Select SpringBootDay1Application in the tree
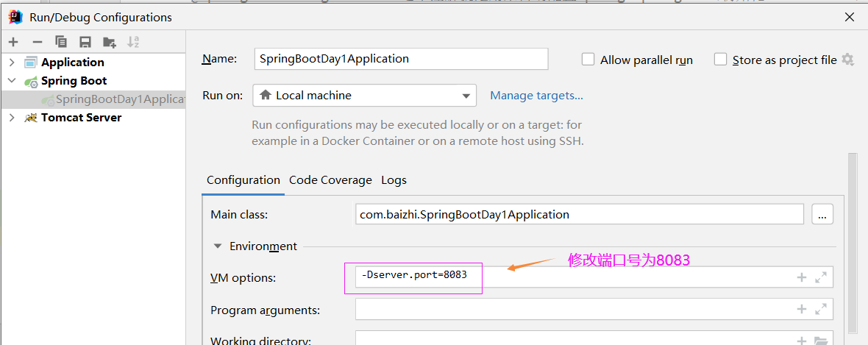The image size is (868, 345). pyautogui.click(x=93, y=99)
